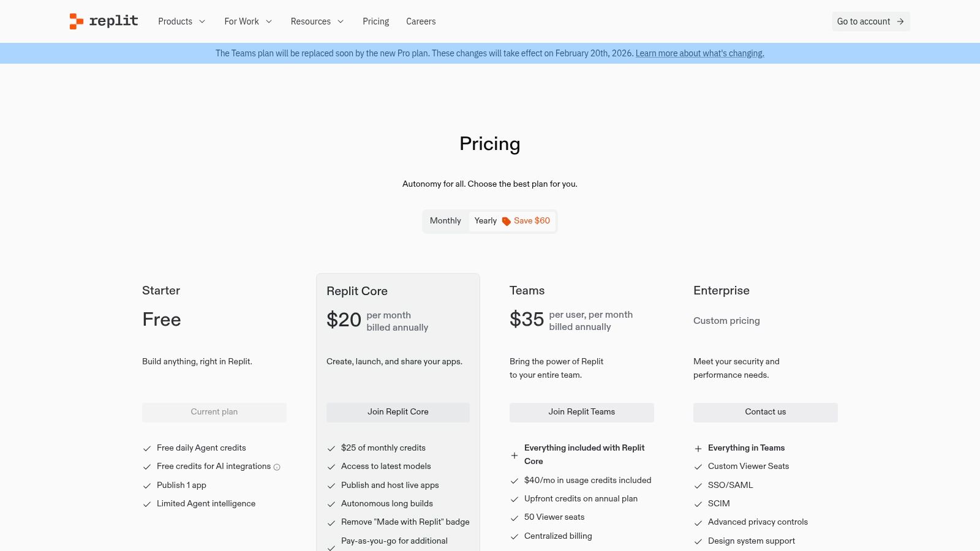This screenshot has height=551, width=980.
Task: Click the Contact us button
Action: [765, 412]
